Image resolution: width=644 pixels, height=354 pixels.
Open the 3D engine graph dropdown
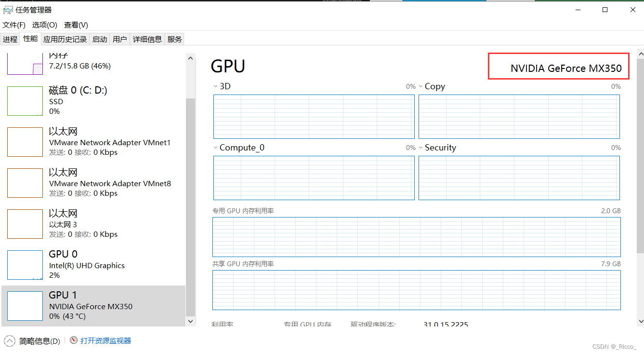[x=215, y=86]
